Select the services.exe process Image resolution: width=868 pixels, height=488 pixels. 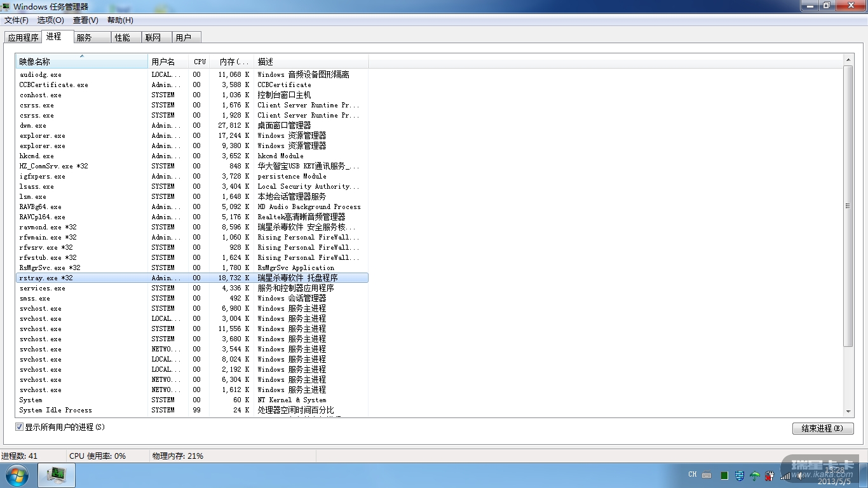[x=192, y=288]
